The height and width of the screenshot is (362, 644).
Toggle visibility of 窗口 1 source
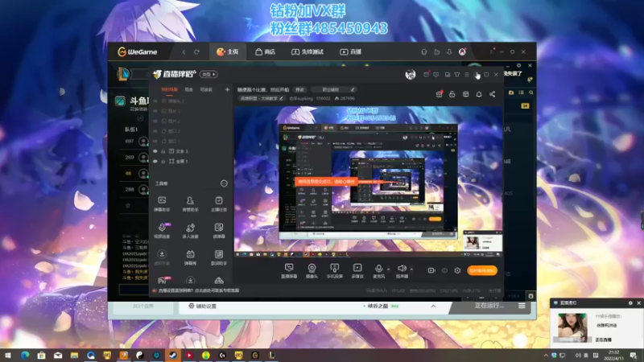[155, 142]
